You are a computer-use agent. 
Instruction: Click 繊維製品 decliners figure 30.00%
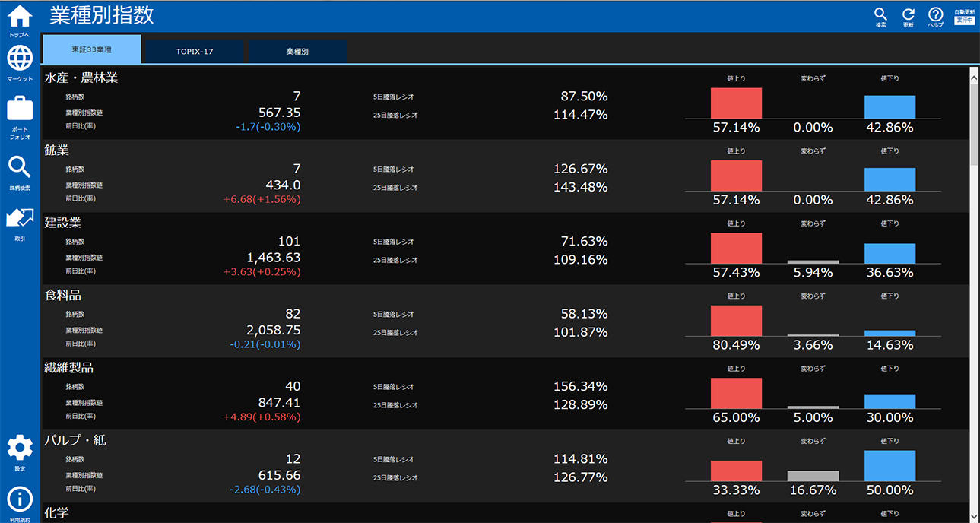[x=890, y=417]
